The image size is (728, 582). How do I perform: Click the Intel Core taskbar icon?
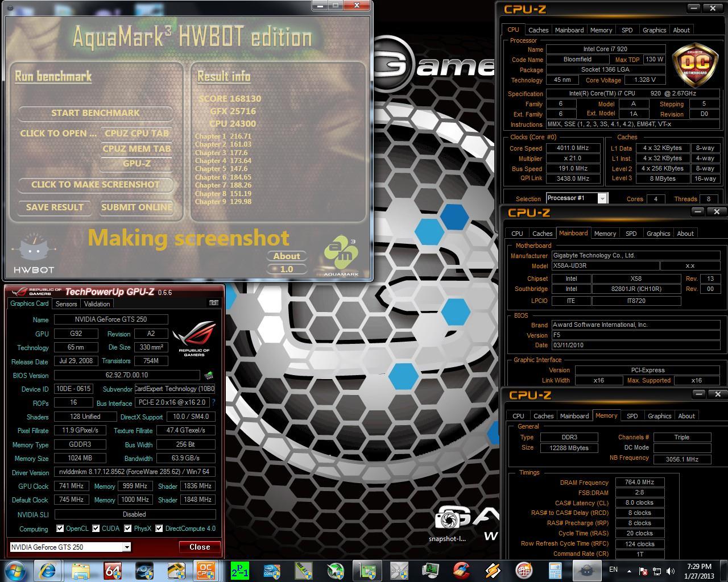[x=272, y=570]
